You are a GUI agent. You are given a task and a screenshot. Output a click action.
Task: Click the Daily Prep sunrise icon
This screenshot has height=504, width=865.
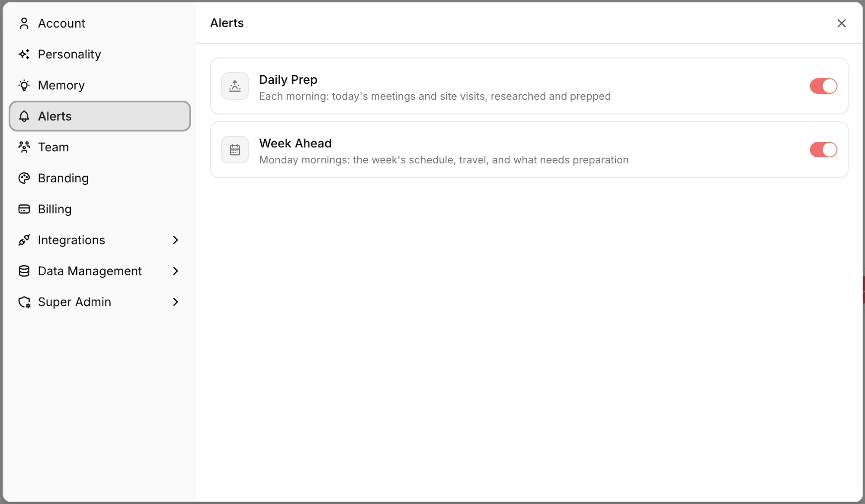[235, 86]
